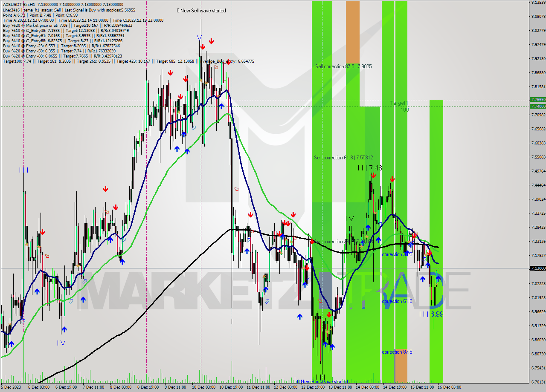Screen dimensions: 546x392
Task: Select the 'I I I 7.48' wave label
Action: click(370, 168)
